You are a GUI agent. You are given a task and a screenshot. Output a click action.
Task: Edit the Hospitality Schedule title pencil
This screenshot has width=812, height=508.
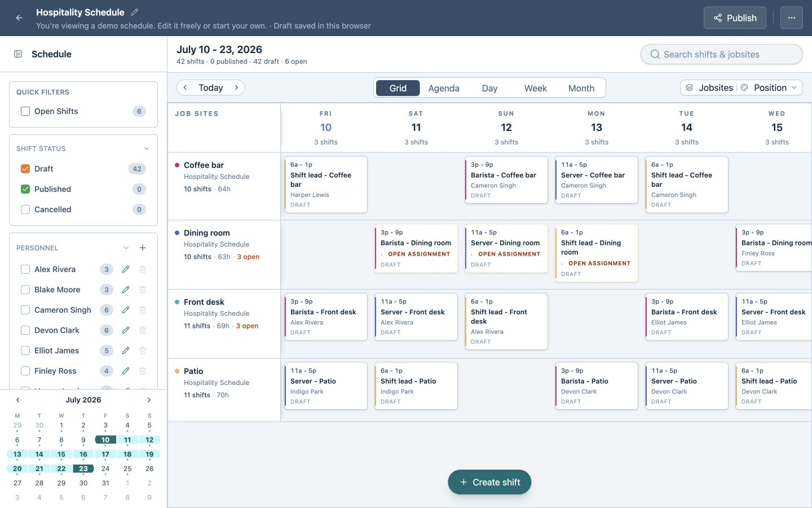(135, 12)
